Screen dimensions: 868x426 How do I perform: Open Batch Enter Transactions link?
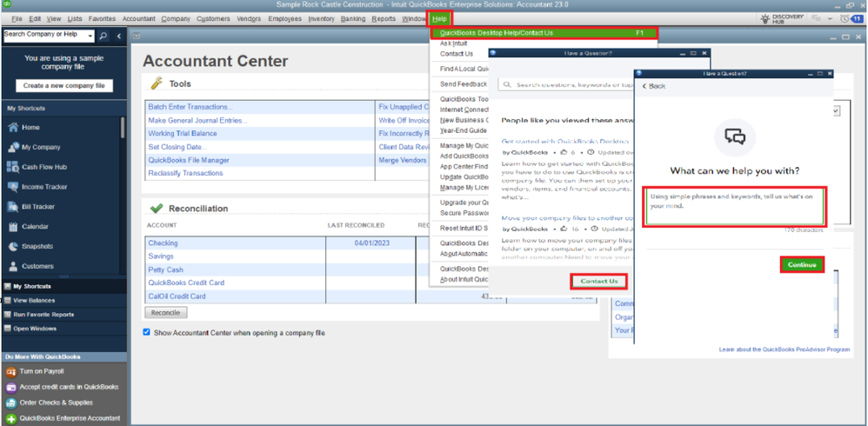(x=190, y=107)
